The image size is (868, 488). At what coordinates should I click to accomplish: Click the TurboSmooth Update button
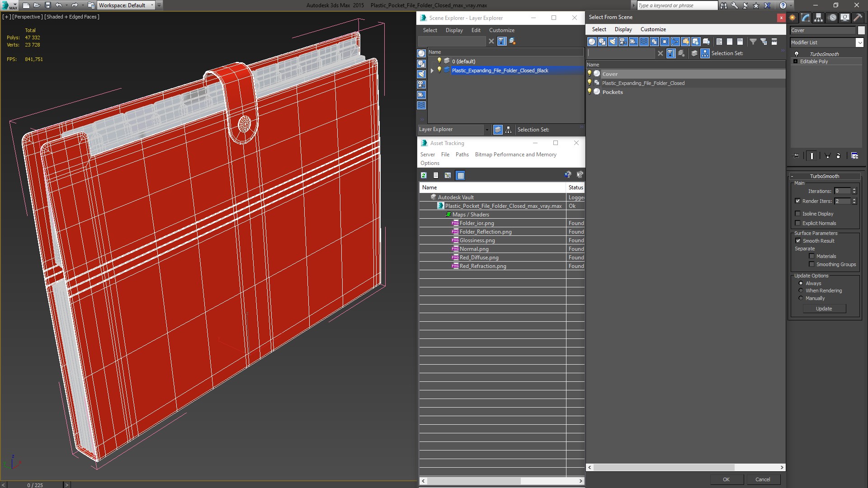tap(824, 309)
